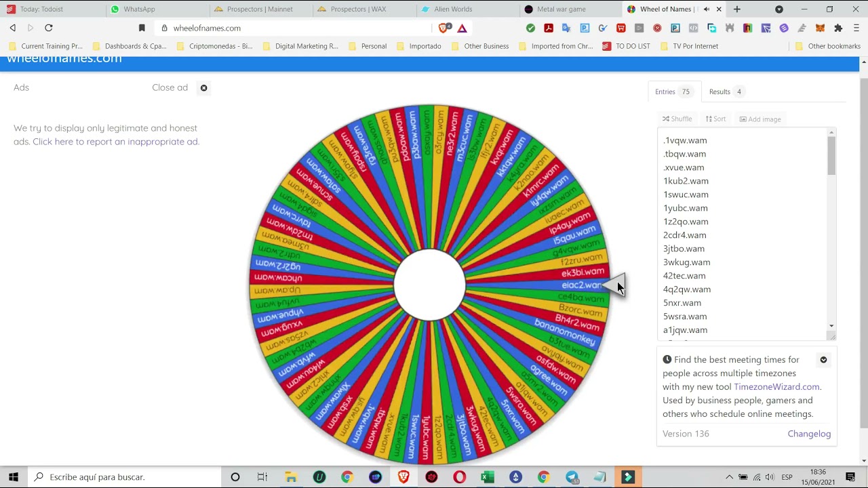The image size is (868, 488).
Task: Open the Google Translate extension
Action: (x=566, y=28)
